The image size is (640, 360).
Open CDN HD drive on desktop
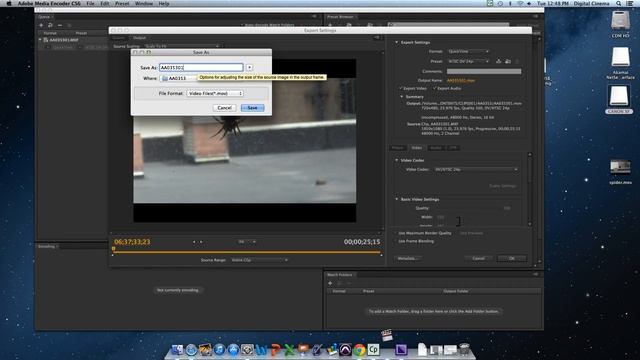tap(620, 24)
